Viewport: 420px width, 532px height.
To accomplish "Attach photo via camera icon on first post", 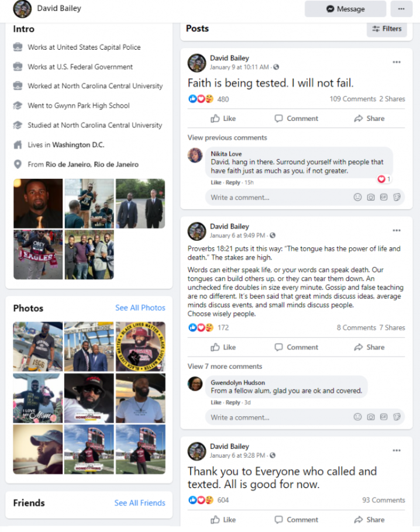I will pyautogui.click(x=371, y=197).
